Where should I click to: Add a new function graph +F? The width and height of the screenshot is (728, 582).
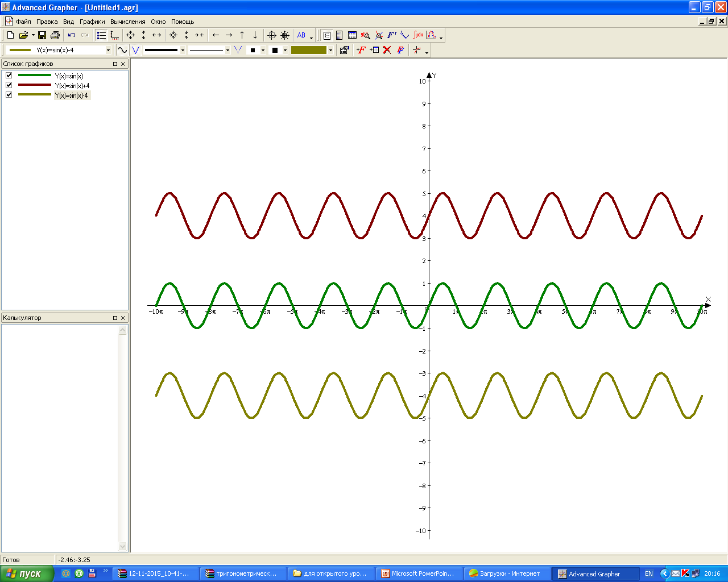pyautogui.click(x=361, y=50)
